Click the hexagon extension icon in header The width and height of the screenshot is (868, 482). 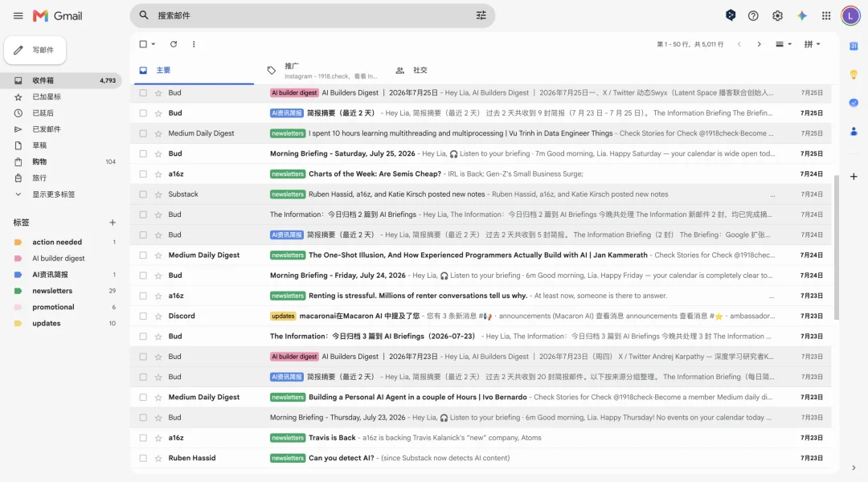click(730, 15)
